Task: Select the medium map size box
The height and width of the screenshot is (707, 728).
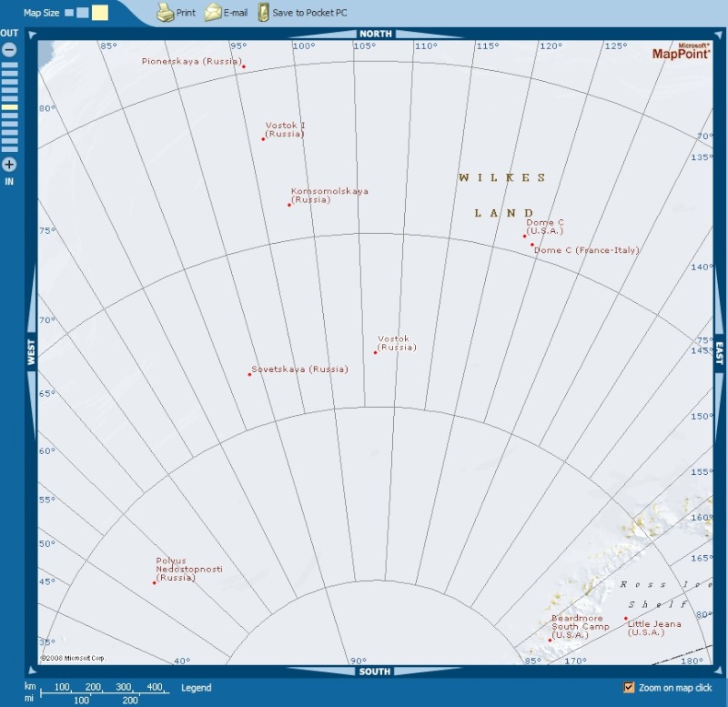Action: click(x=83, y=13)
